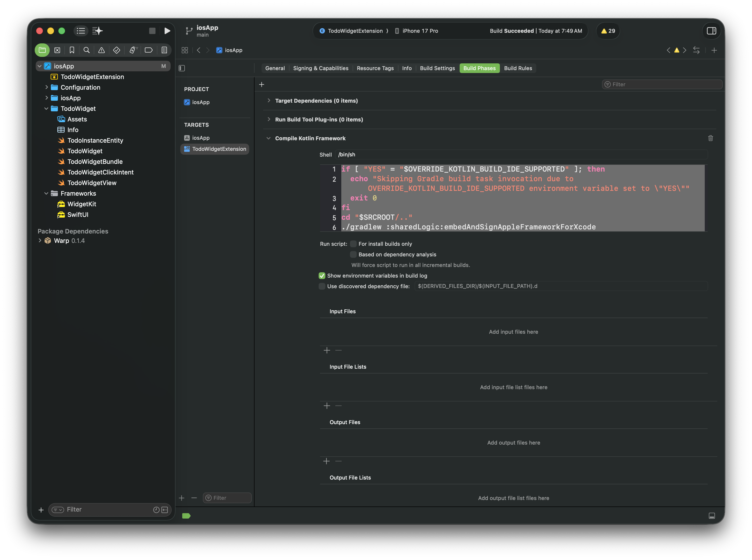Jump to next issue arrow
752x560 pixels.
coord(685,50)
